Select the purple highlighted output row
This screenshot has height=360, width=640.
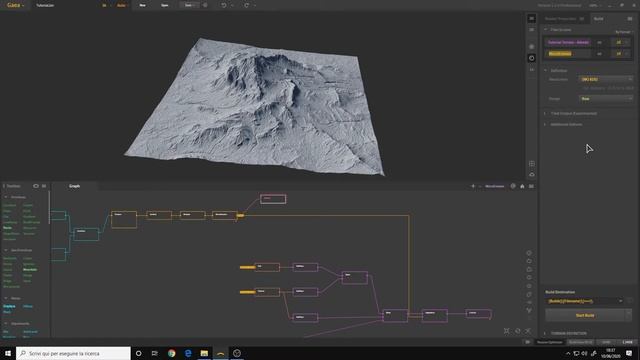coord(569,42)
